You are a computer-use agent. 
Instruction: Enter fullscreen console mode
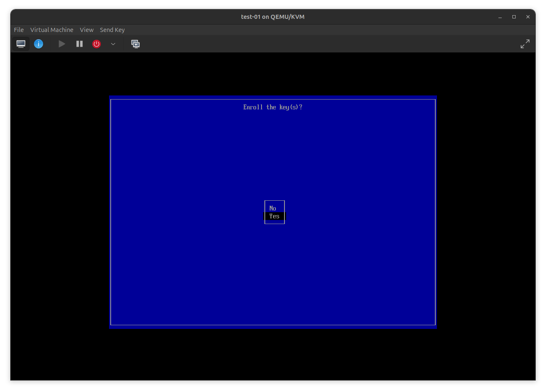(525, 43)
